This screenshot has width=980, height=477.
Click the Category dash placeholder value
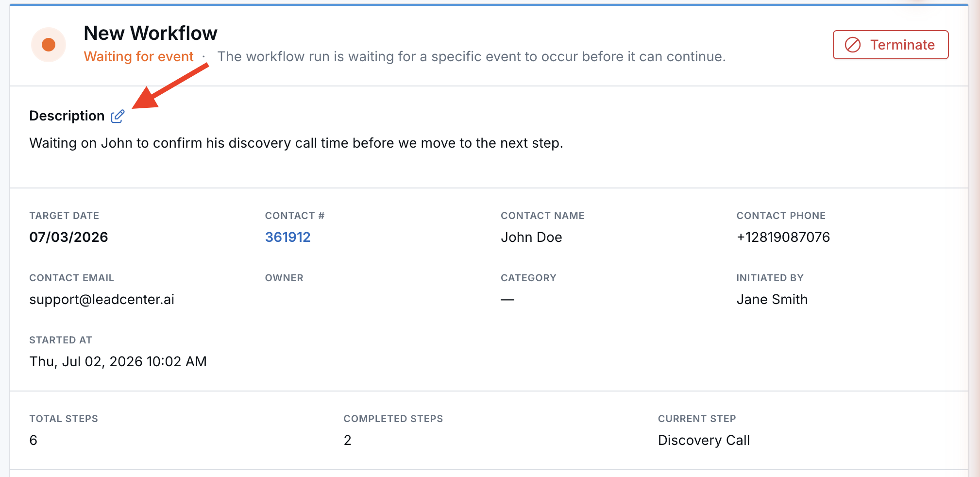click(x=507, y=300)
